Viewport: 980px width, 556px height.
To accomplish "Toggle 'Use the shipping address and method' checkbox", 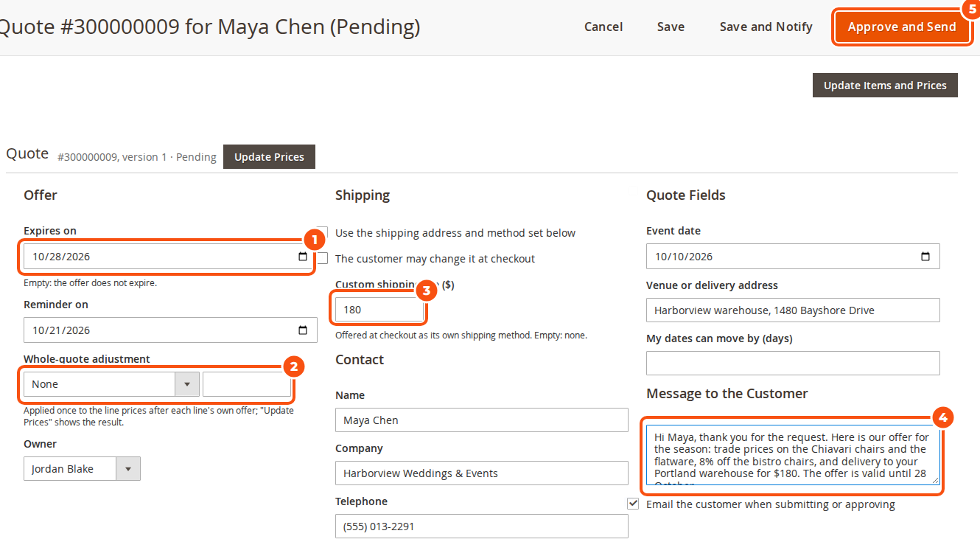I will [322, 233].
